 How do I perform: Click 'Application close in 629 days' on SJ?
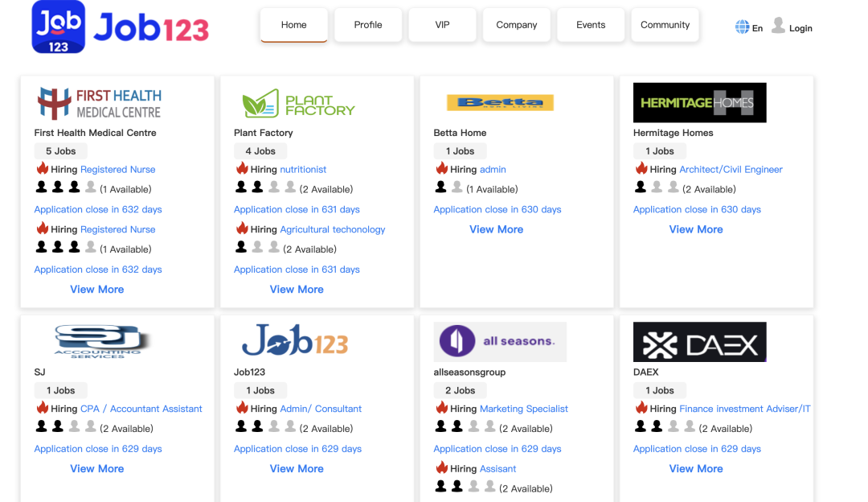[x=98, y=449]
